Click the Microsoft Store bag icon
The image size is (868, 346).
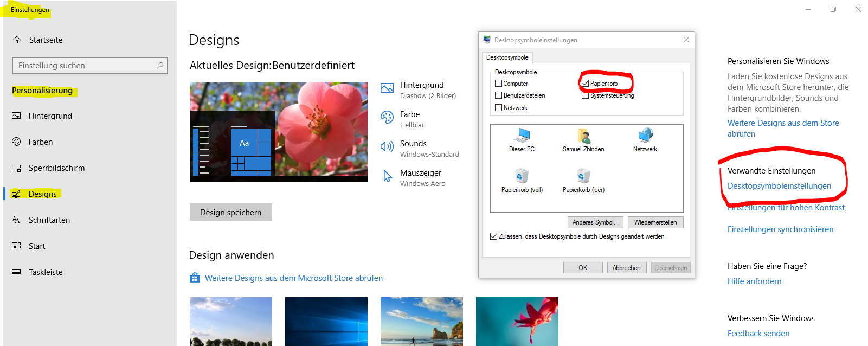coord(195,278)
